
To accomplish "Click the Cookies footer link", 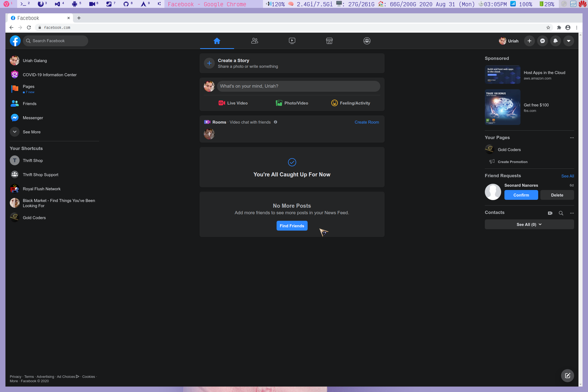I will point(88,376).
